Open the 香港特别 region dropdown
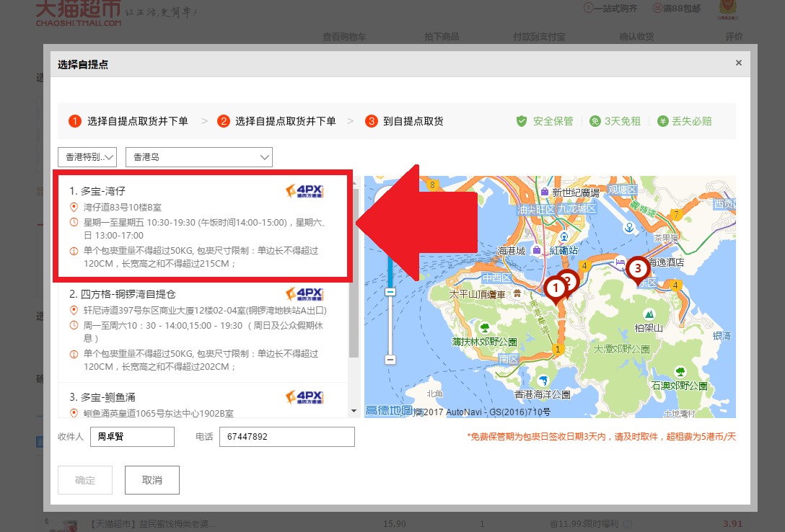785x532 pixels. click(x=87, y=157)
